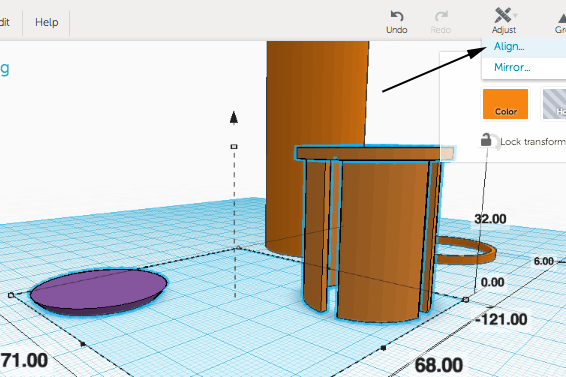566x377 pixels.
Task: Open the Adjust tool icon
Action: pyautogui.click(x=502, y=16)
